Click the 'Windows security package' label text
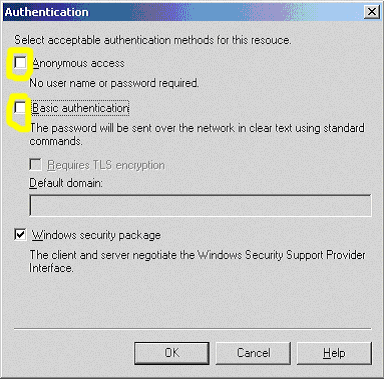This screenshot has height=379, width=384. click(x=96, y=235)
